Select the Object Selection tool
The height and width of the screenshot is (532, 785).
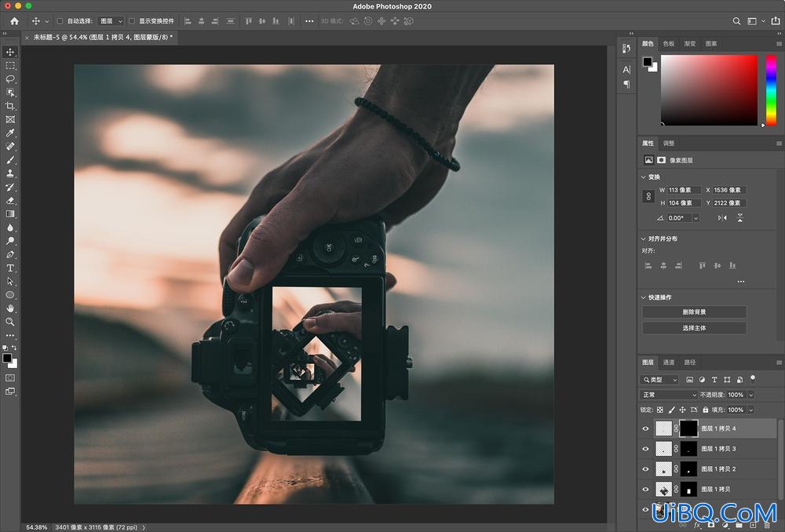(x=10, y=93)
